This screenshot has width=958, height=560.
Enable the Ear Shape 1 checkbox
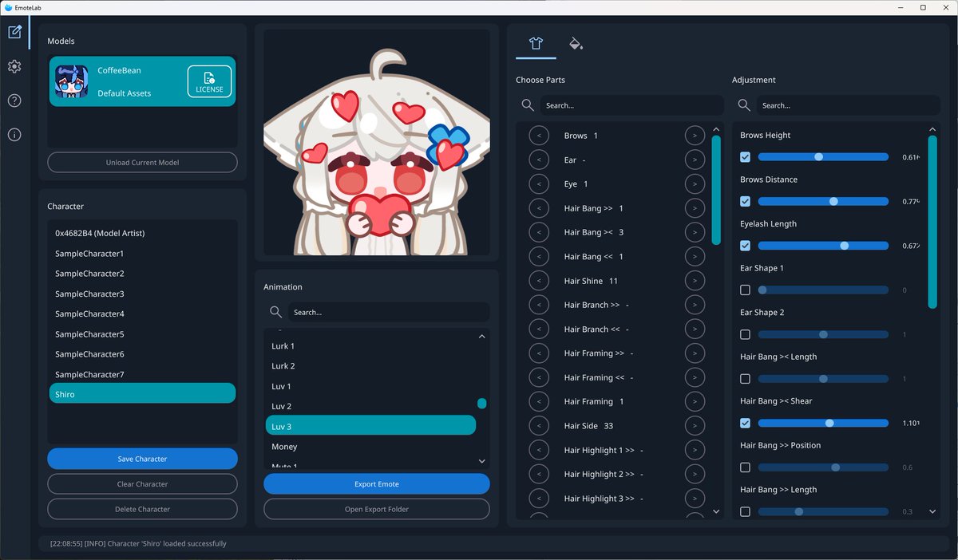tap(745, 290)
